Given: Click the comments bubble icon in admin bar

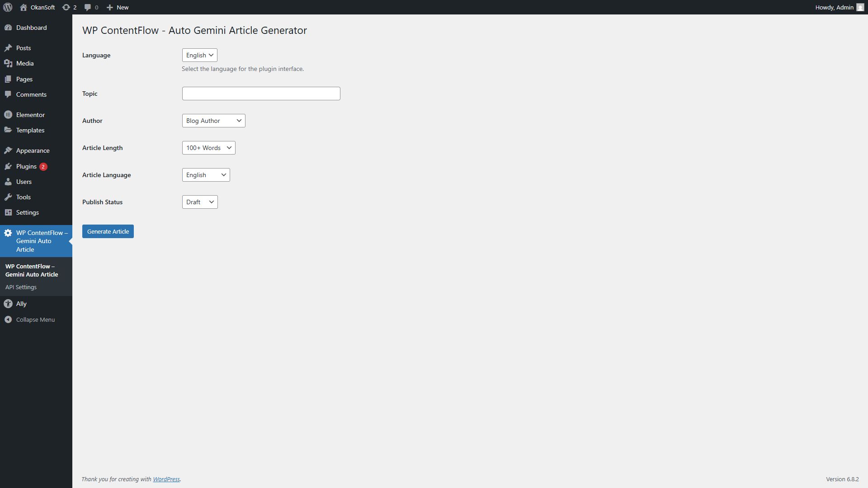Looking at the screenshot, I should tap(88, 7).
